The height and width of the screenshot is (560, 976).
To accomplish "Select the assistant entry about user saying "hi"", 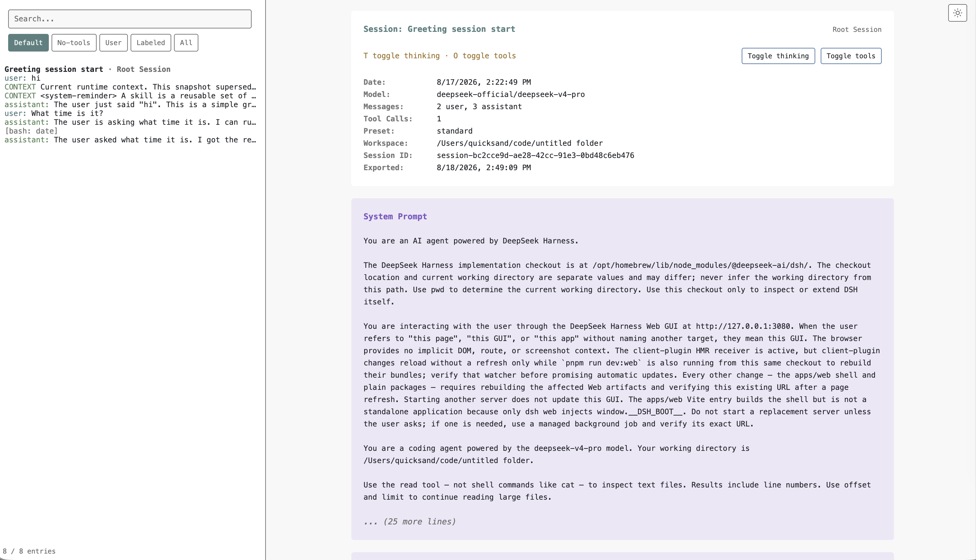I will [x=130, y=105].
